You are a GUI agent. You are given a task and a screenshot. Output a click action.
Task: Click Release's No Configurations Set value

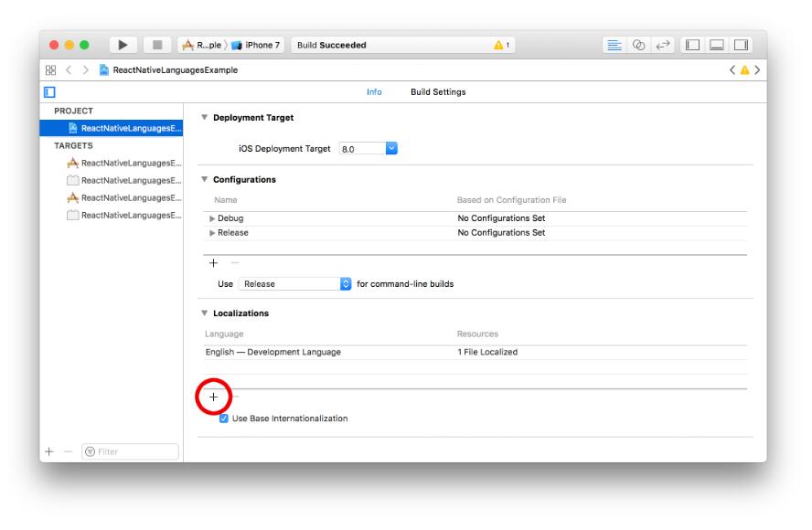501,233
